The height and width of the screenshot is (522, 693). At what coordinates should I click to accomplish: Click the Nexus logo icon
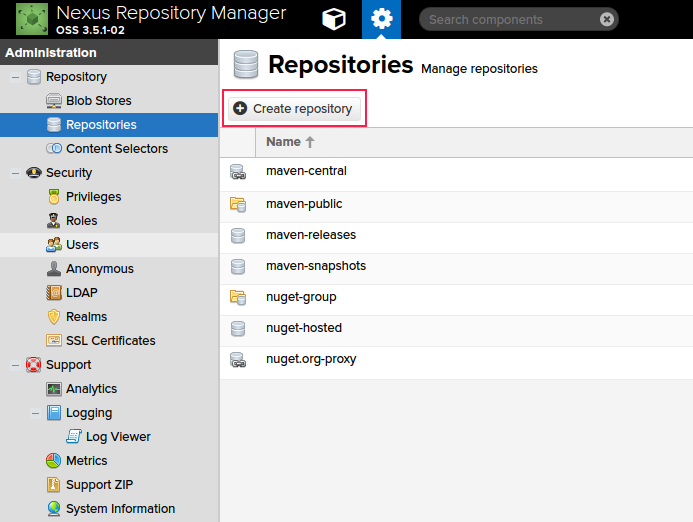pyautogui.click(x=31, y=19)
